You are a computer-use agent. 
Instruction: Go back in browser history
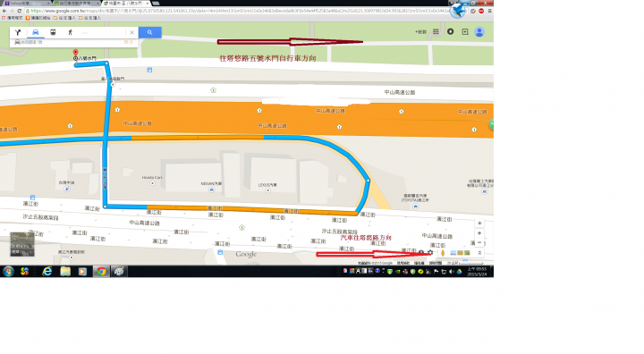pos(4,11)
